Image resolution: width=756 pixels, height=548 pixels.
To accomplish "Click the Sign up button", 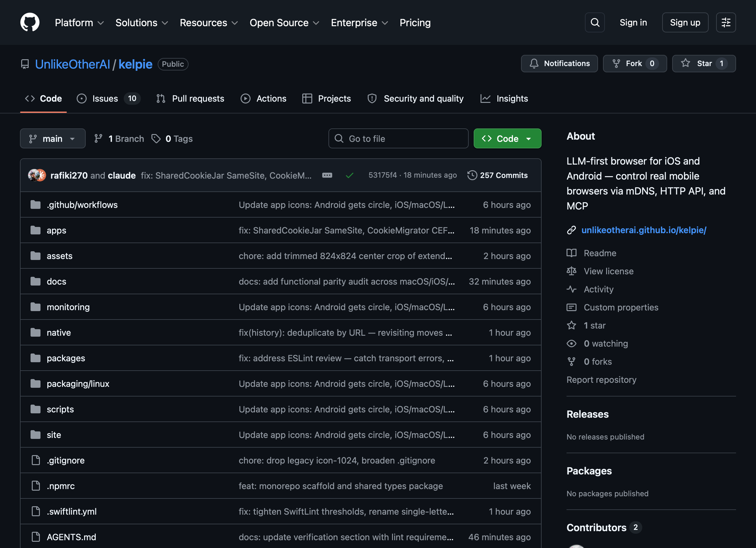I will (685, 22).
